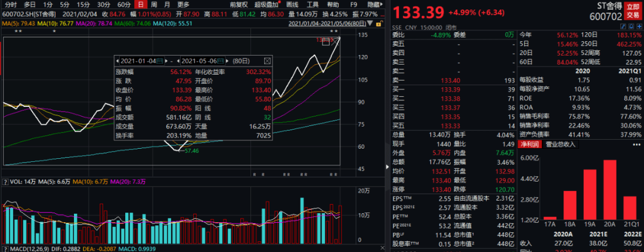Open calendar picker for start date 2021-01-04
Viewport: 644px width, 252px height.
pyautogui.click(x=160, y=61)
